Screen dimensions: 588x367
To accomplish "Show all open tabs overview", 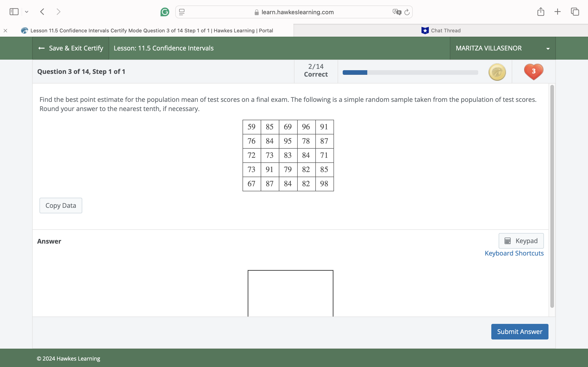I will [575, 11].
